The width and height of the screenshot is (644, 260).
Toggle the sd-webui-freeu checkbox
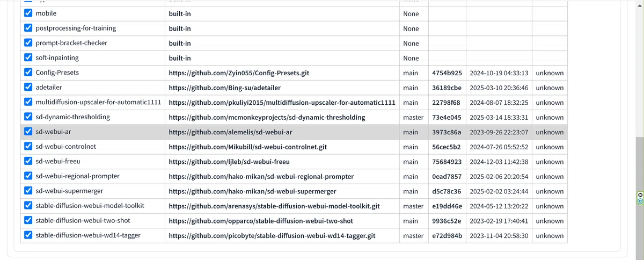[x=28, y=161]
